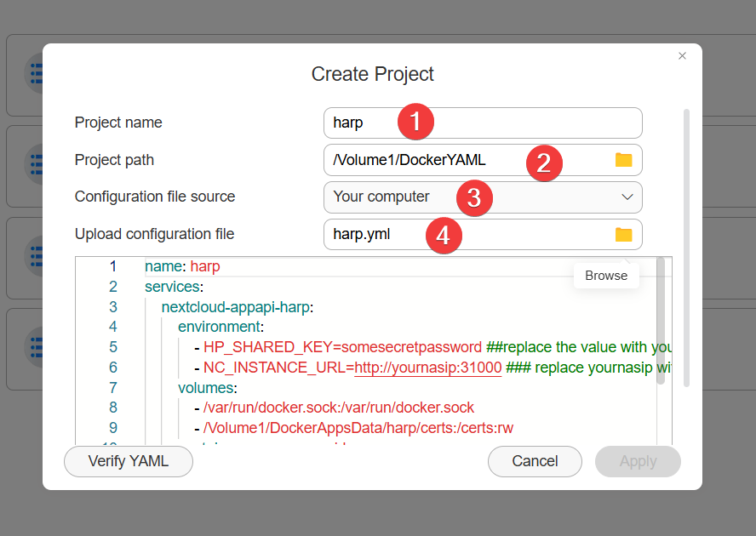Viewport: 756px width, 536px height.
Task: Click the Apply button
Action: [638, 461]
